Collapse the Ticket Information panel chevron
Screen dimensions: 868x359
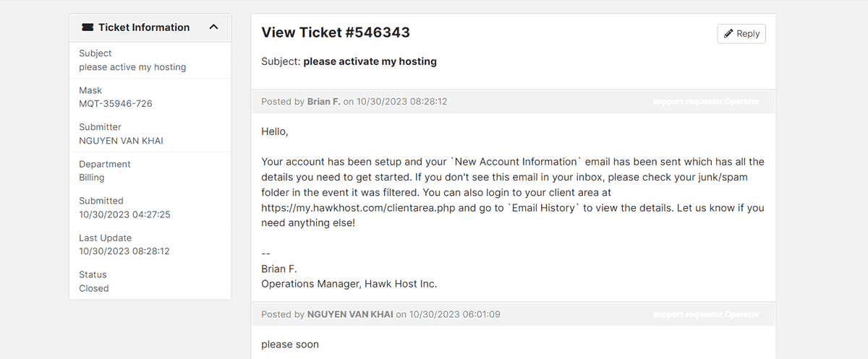(213, 27)
